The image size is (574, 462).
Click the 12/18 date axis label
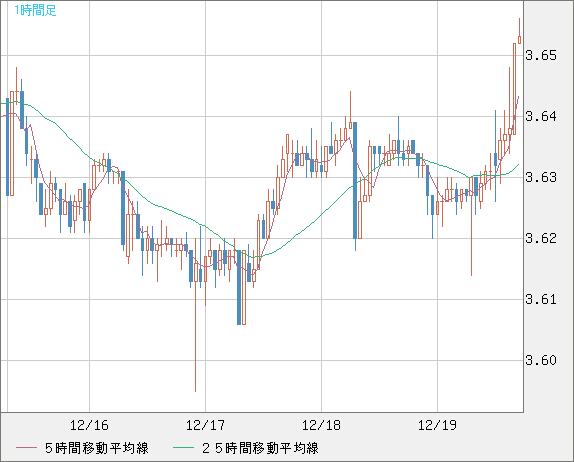[321, 425]
